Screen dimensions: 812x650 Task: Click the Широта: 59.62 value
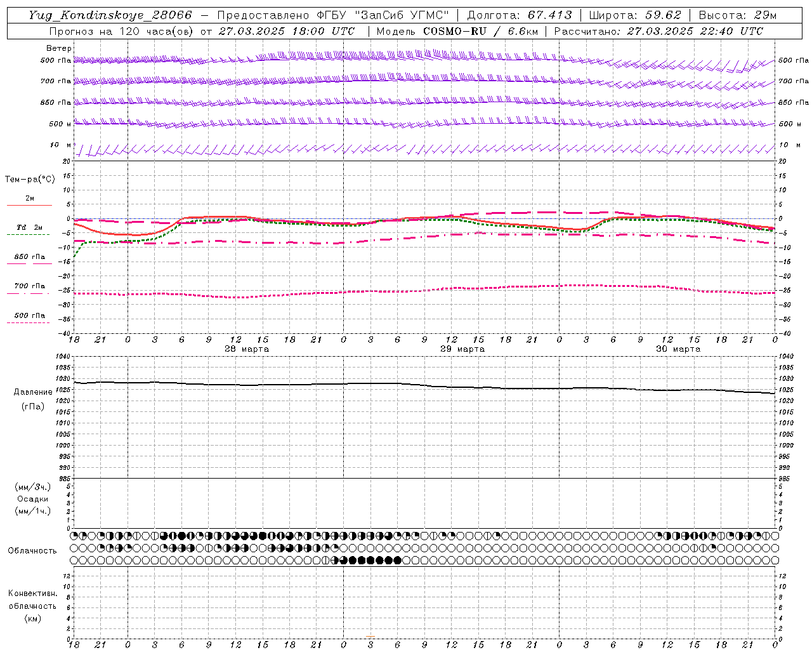636,15
